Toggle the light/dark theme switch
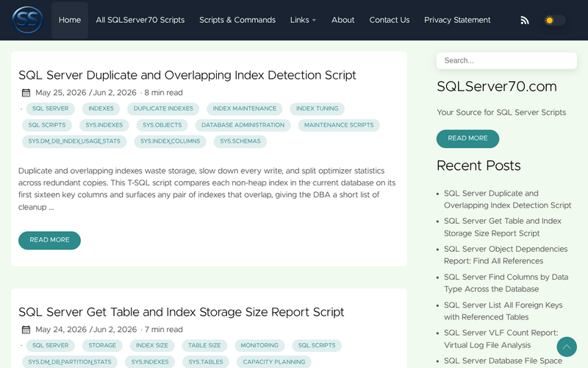This screenshot has width=588, height=368. [x=555, y=21]
